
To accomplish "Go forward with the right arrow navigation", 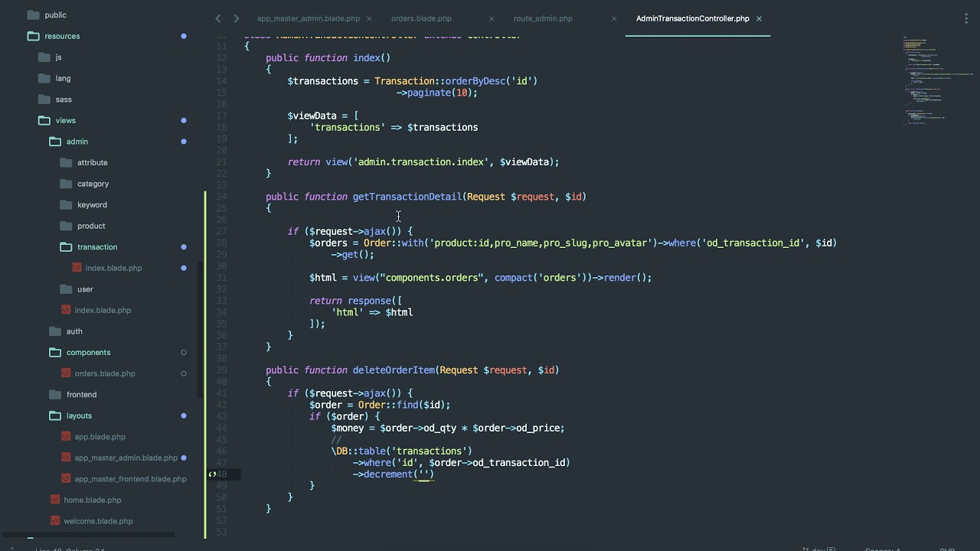I will pyautogui.click(x=236, y=18).
